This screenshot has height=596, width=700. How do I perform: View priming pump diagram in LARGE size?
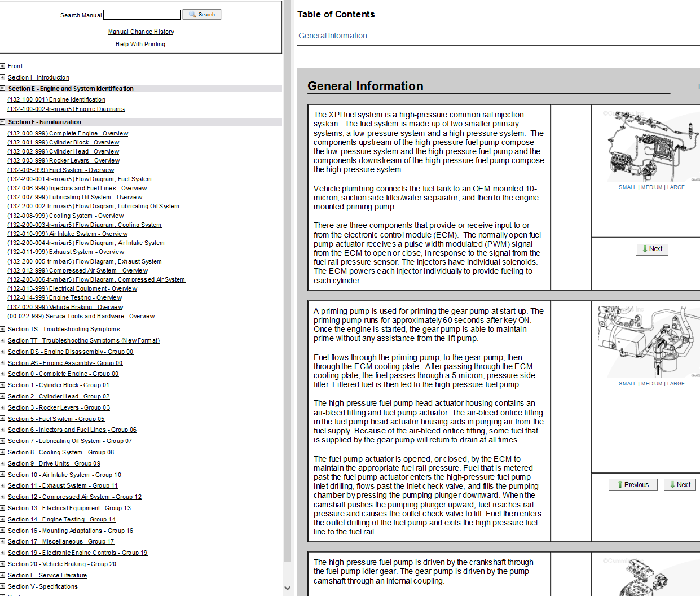click(x=676, y=384)
